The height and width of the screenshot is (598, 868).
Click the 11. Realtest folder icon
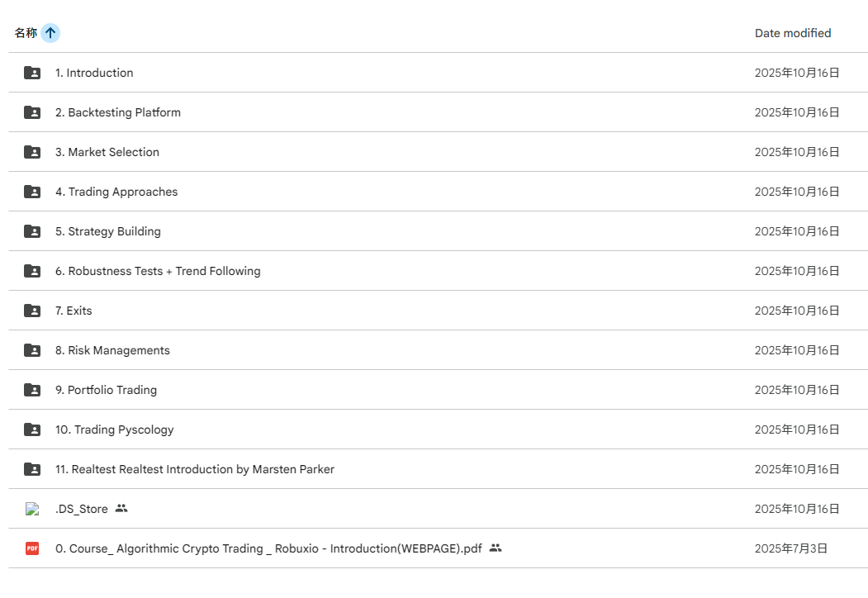pos(32,469)
